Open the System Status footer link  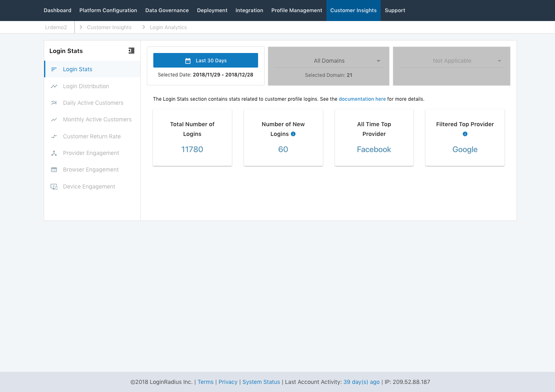(x=261, y=382)
